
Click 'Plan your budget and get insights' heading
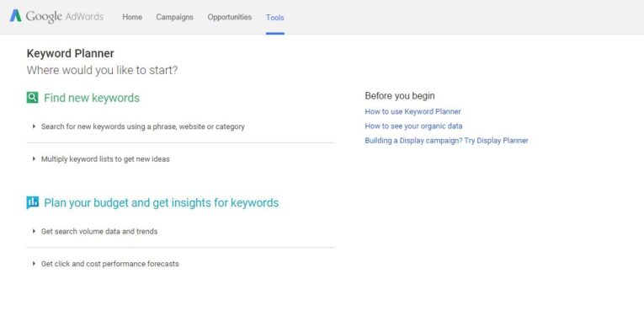tap(161, 203)
